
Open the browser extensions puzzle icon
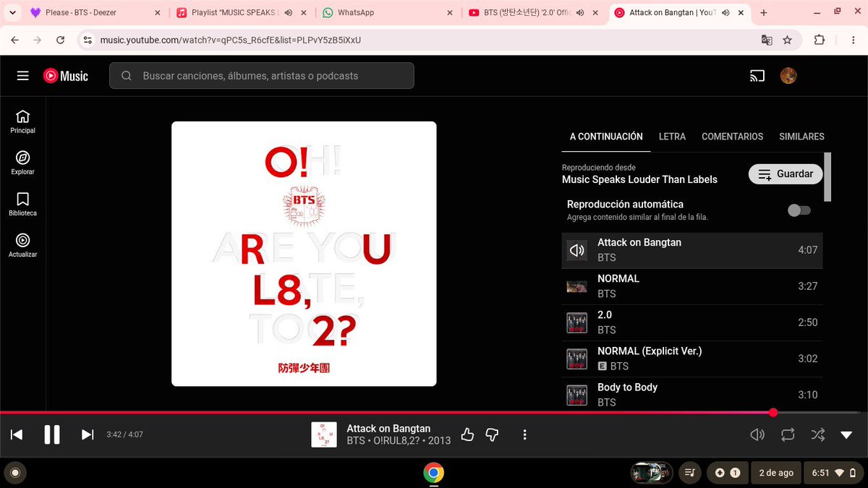pyautogui.click(x=819, y=40)
